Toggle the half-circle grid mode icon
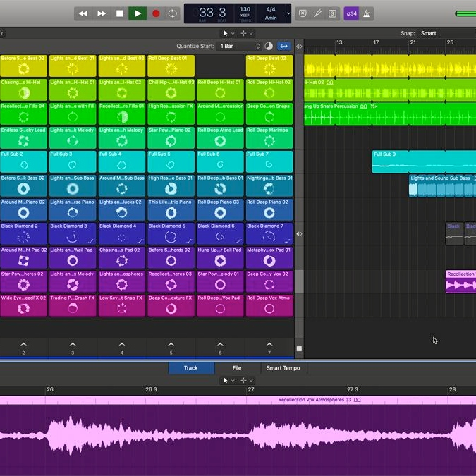This screenshot has width=476, height=476. pos(269,46)
